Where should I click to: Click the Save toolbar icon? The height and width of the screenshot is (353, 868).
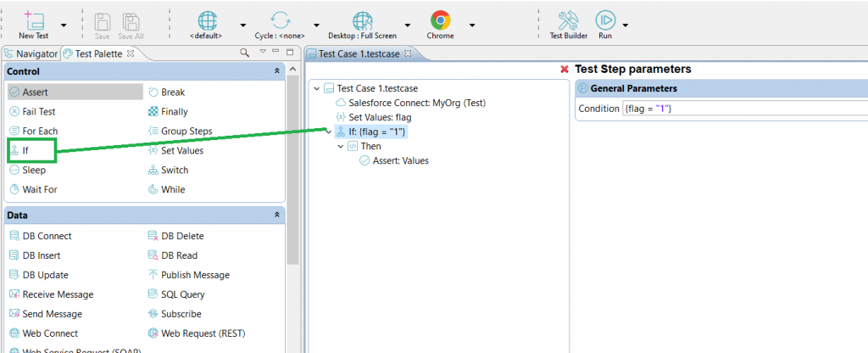tap(102, 21)
